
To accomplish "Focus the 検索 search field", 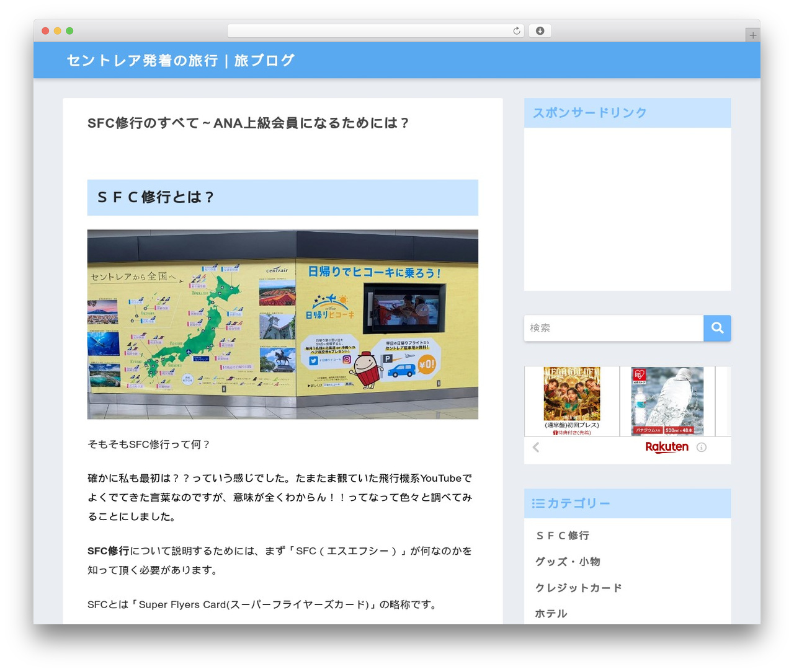I will pyautogui.click(x=613, y=328).
